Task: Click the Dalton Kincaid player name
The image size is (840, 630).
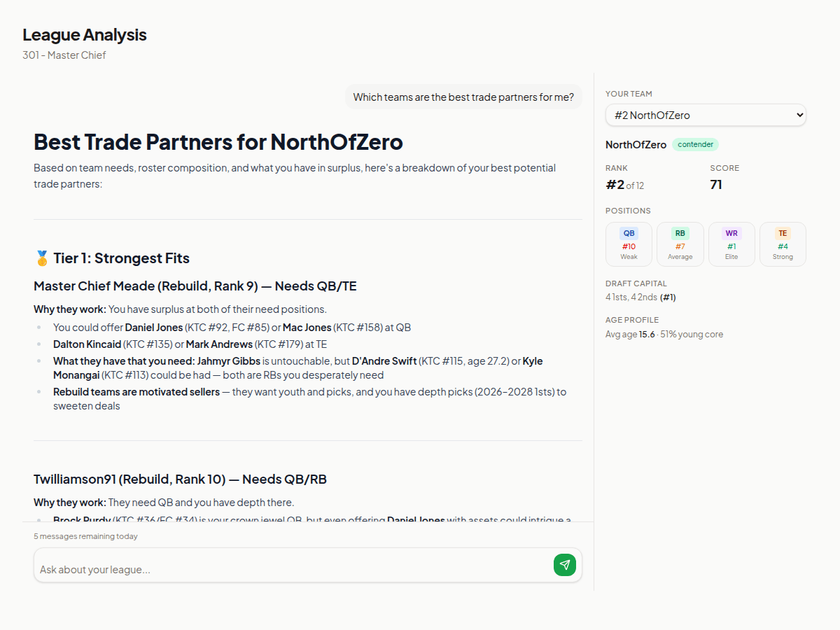Action: [87, 344]
